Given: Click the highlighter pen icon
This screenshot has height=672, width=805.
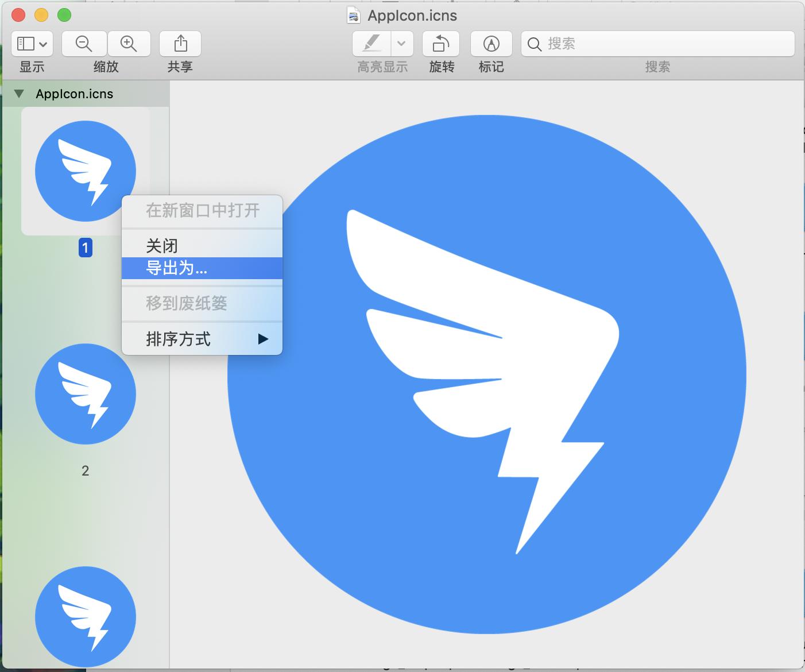Looking at the screenshot, I should [372, 44].
